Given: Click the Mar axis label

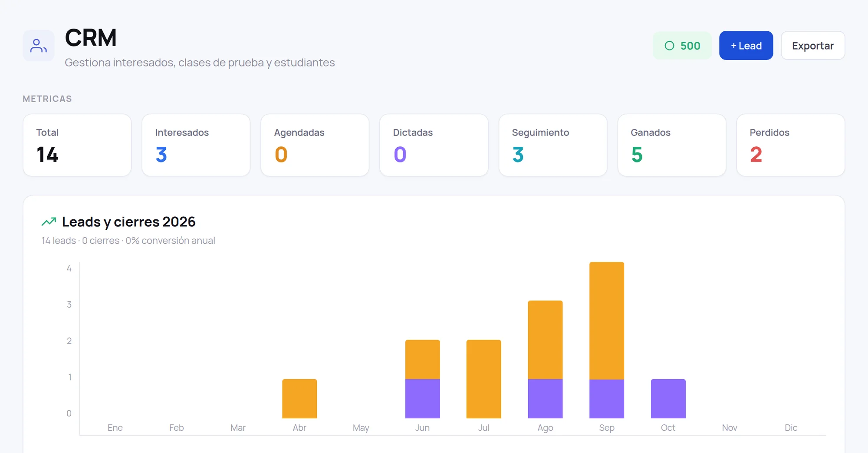Looking at the screenshot, I should click(238, 428).
